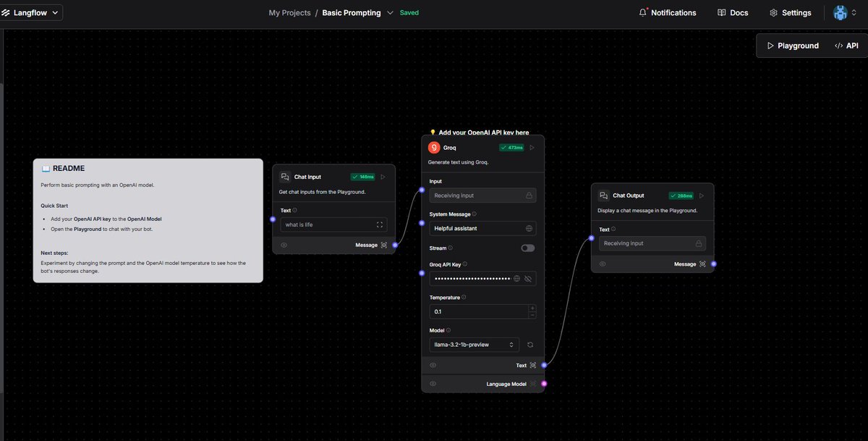Open the API code panel
The height and width of the screenshot is (441, 868).
pyautogui.click(x=846, y=46)
